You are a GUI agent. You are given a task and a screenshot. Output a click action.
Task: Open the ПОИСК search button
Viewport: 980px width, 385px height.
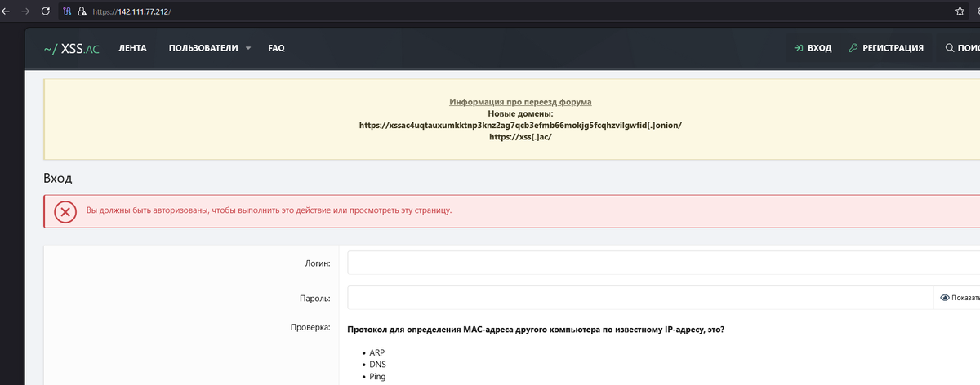click(962, 48)
